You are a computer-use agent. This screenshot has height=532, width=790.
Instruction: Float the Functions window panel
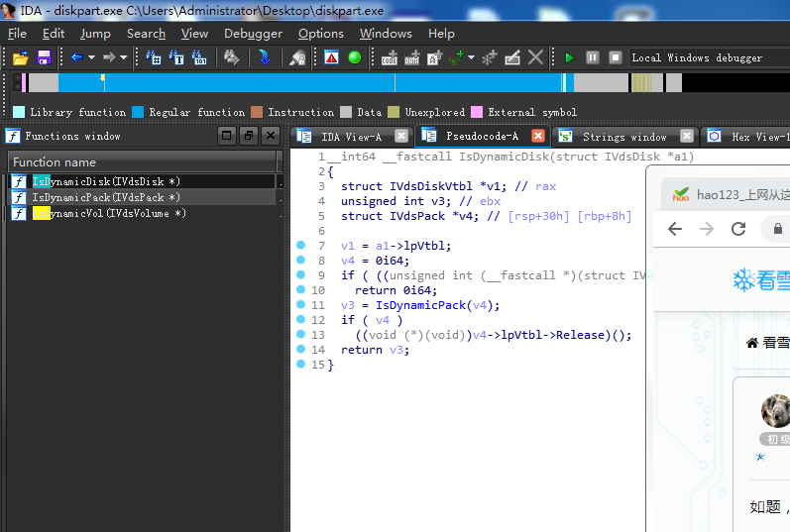tap(249, 136)
